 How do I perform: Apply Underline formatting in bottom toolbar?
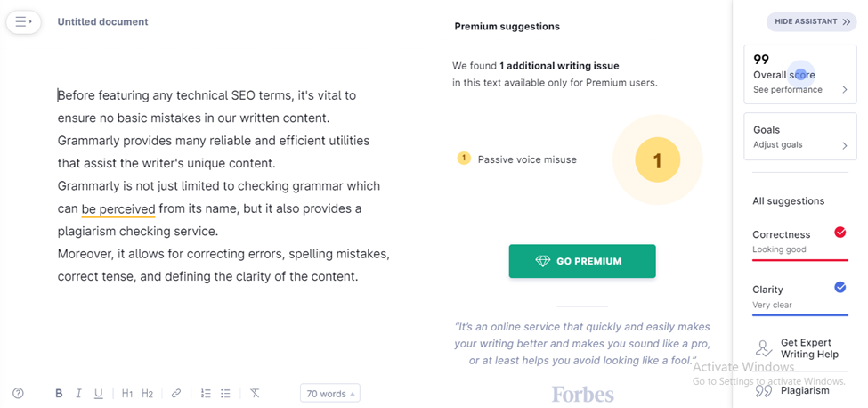tap(99, 394)
